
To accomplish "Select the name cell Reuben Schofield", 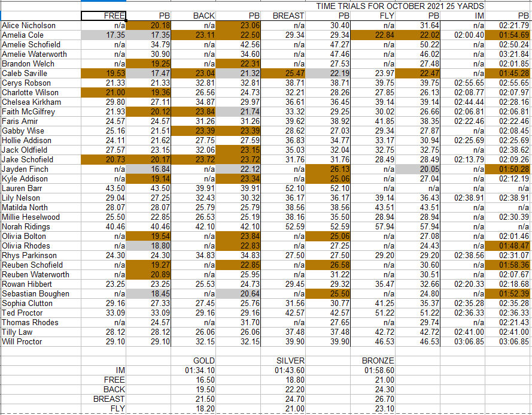I will (x=41, y=265).
